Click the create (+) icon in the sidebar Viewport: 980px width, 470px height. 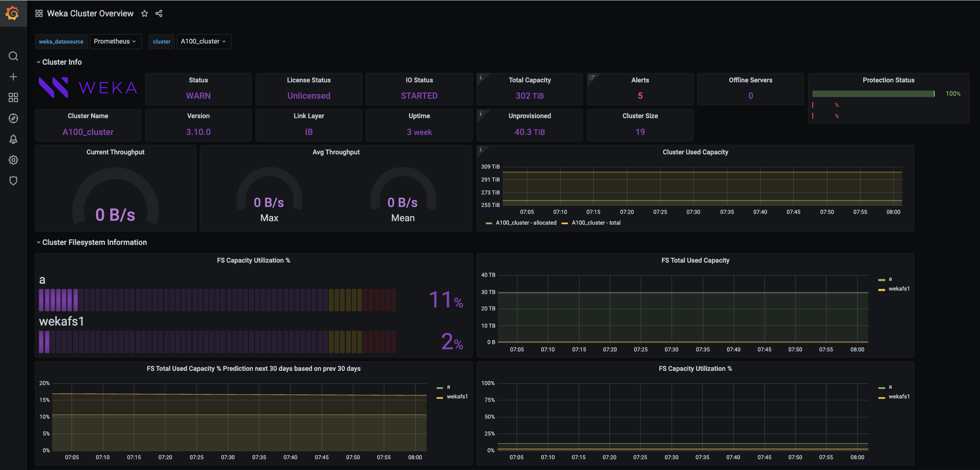(x=13, y=77)
